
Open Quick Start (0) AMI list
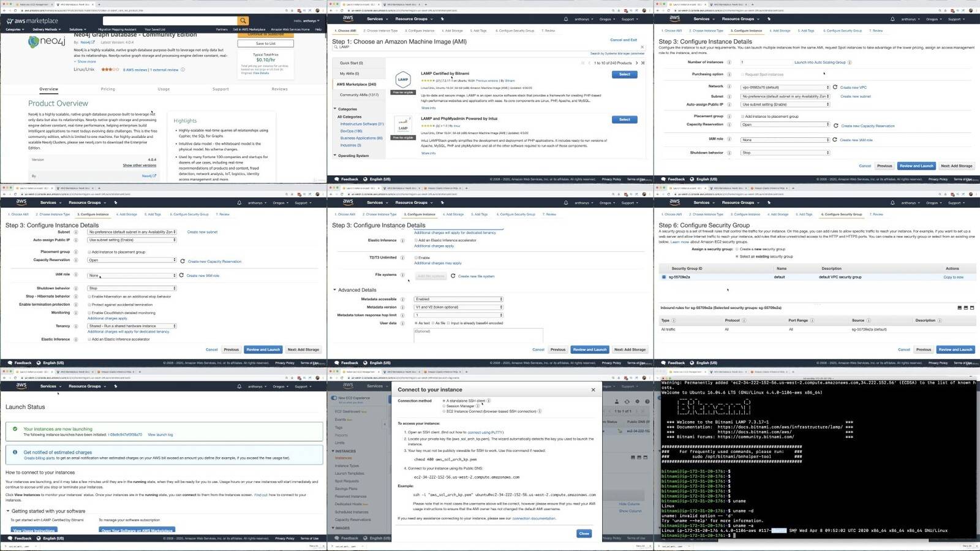(x=359, y=63)
